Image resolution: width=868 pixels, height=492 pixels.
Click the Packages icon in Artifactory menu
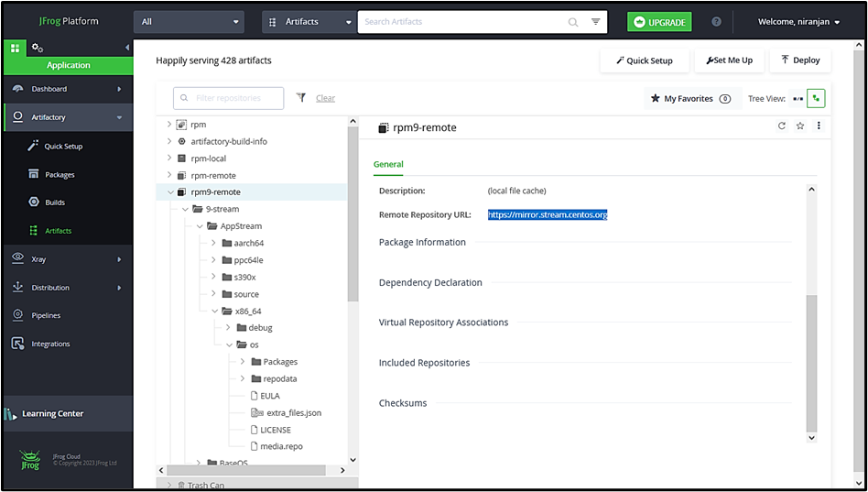coord(34,174)
